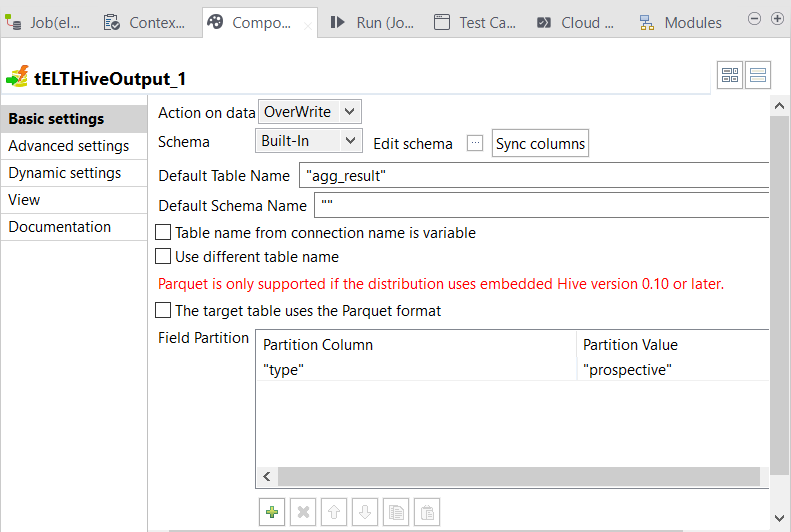
Task: Toggle 'The target table uses the Parquet format'
Action: (x=164, y=311)
